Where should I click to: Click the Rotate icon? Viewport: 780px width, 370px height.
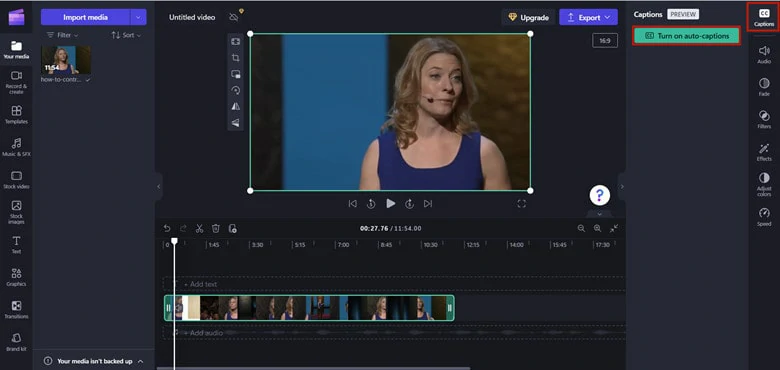[236, 90]
